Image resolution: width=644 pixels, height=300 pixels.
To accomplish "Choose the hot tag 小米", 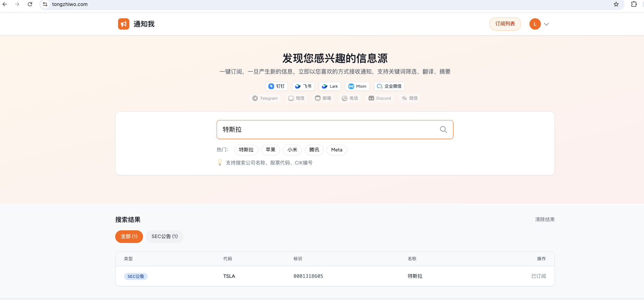I will coord(292,150).
